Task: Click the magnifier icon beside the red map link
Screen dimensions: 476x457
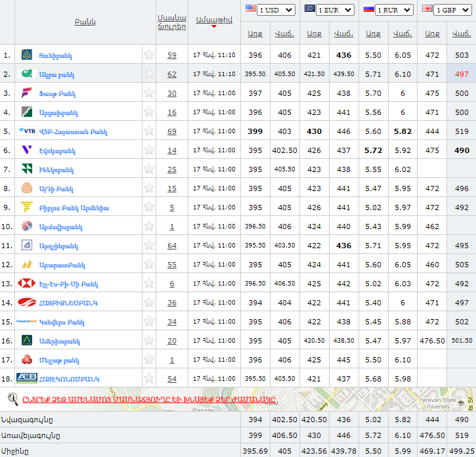Action: (12, 399)
